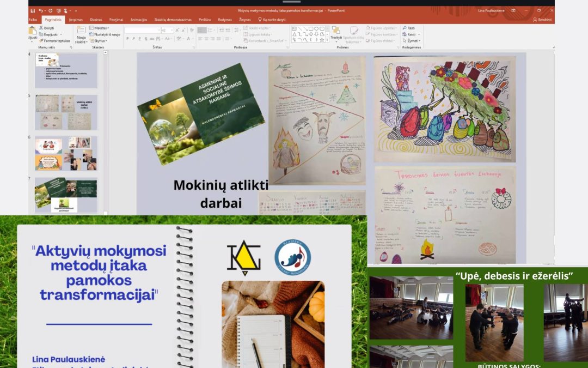This screenshot has width=588, height=368.
Task: Open the Žymėti select dropdown
Action: click(x=412, y=40)
